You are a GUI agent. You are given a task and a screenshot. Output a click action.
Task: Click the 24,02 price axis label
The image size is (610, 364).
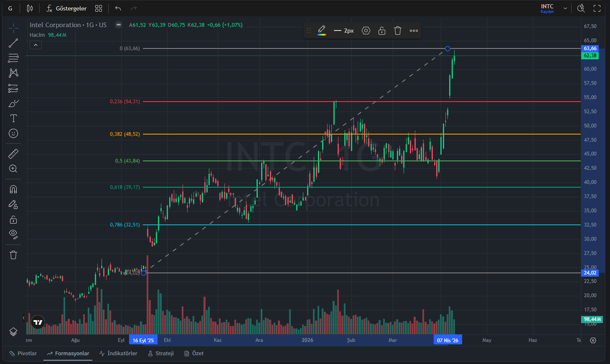[590, 273]
